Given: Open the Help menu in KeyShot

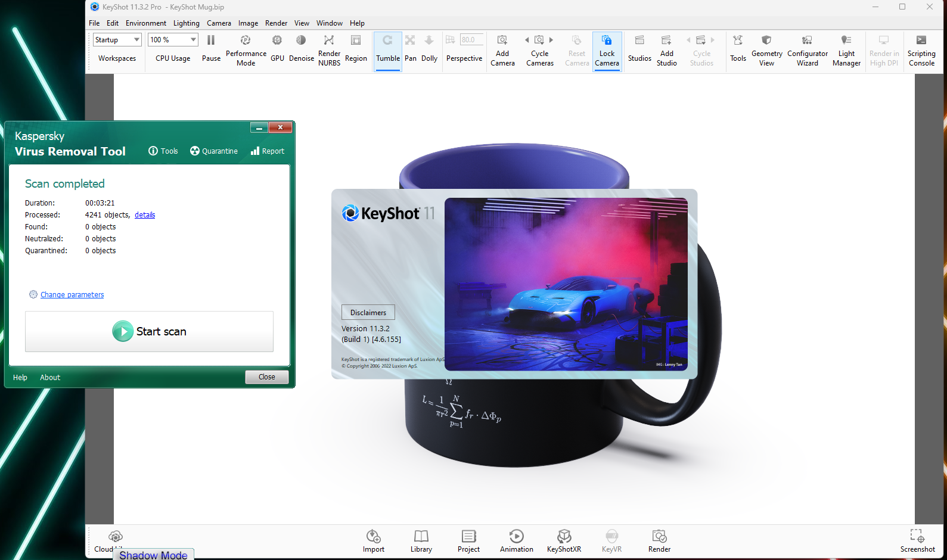Looking at the screenshot, I should click(357, 23).
